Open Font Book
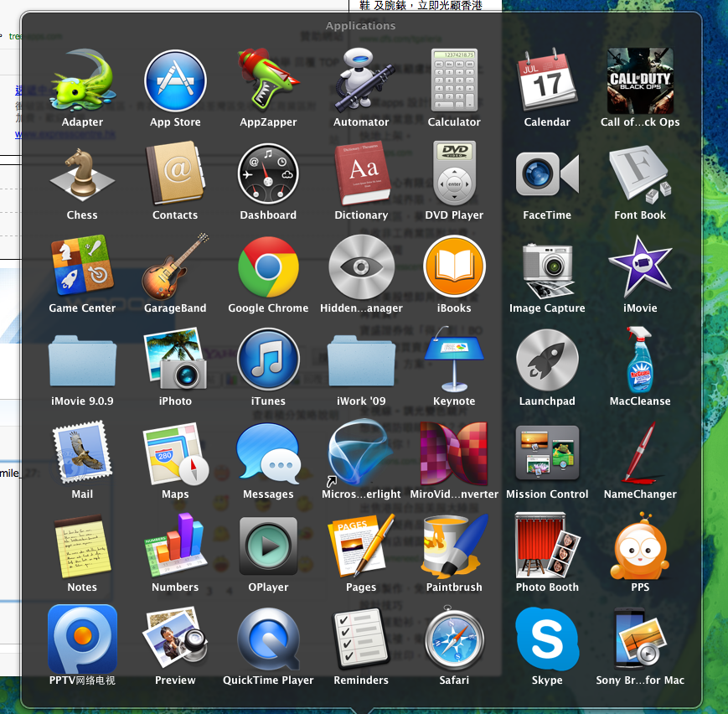 [640, 174]
